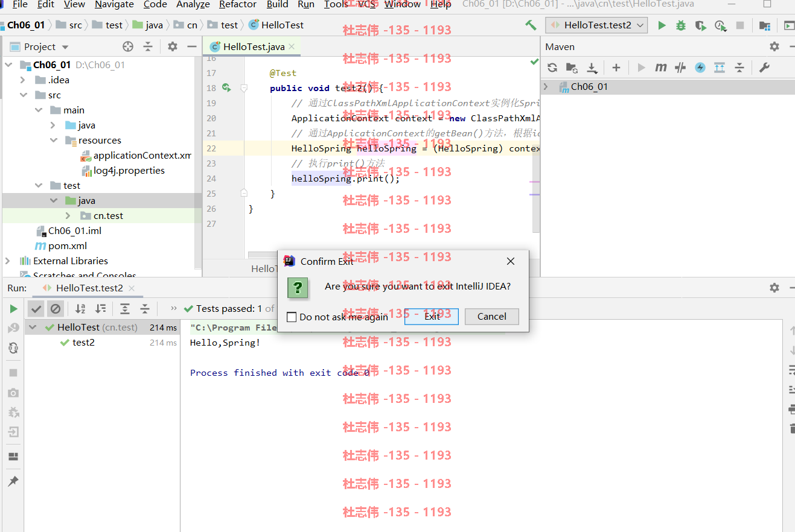
Task: Open the Build menu
Action: coord(277,4)
